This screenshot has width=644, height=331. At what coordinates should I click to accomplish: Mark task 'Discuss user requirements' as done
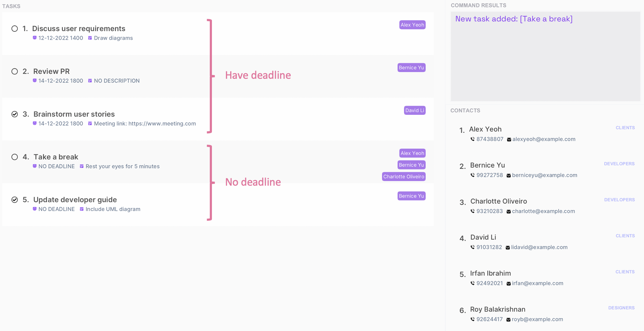[x=15, y=29]
